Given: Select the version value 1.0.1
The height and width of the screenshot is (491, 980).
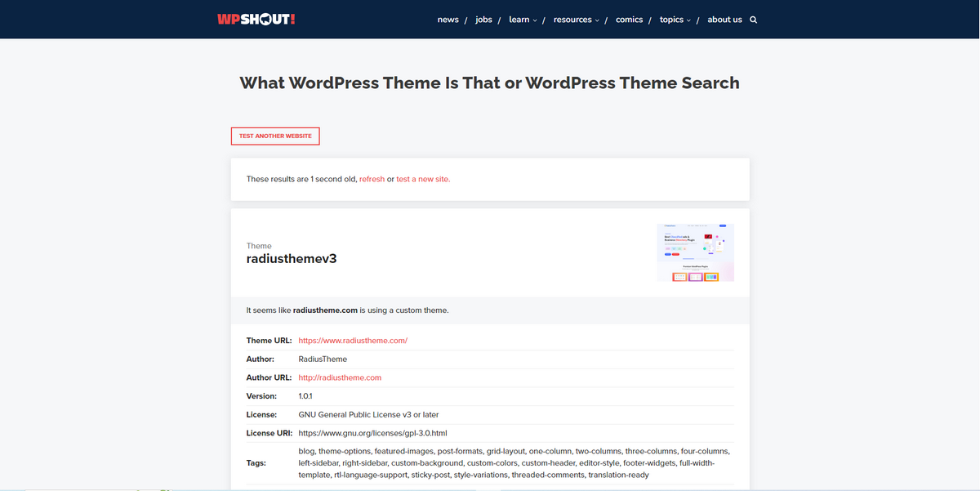Looking at the screenshot, I should [306, 396].
